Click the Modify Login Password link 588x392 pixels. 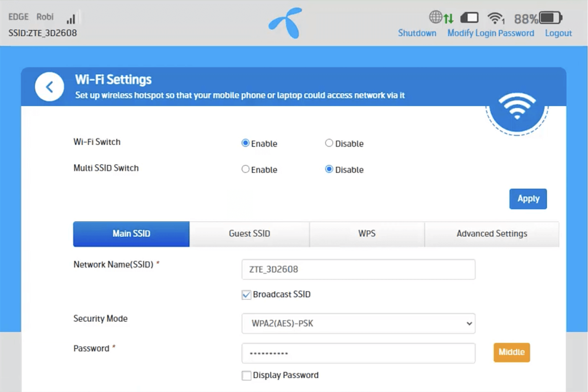tap(490, 33)
